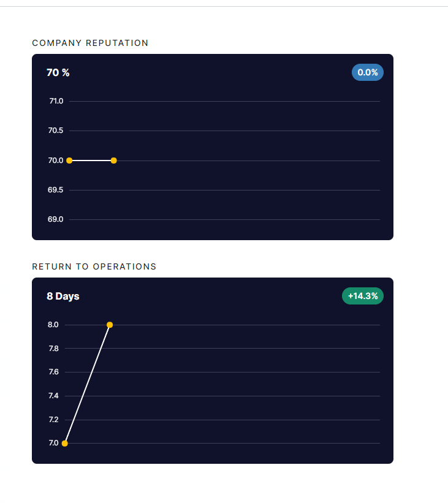Screen dimensions: 448x503
Task: Click the 70 % reputation value
Action: click(x=58, y=73)
